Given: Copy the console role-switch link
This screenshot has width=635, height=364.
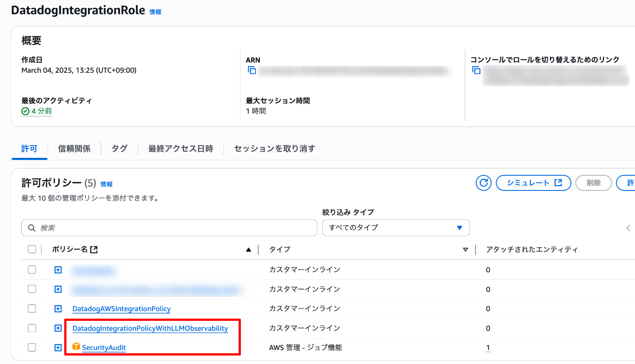Looking at the screenshot, I should tap(476, 70).
